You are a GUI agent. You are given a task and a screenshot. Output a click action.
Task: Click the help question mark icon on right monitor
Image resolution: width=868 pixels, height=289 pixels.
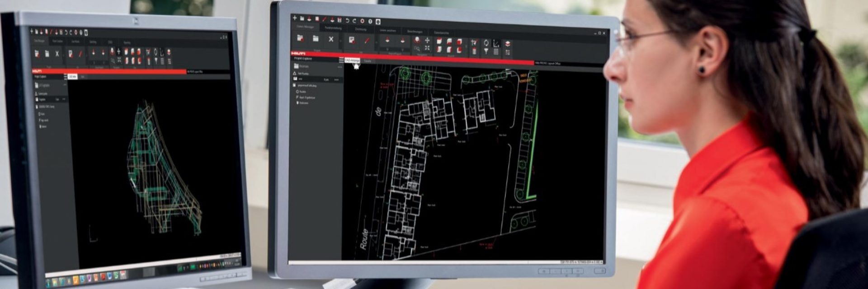click(x=370, y=21)
